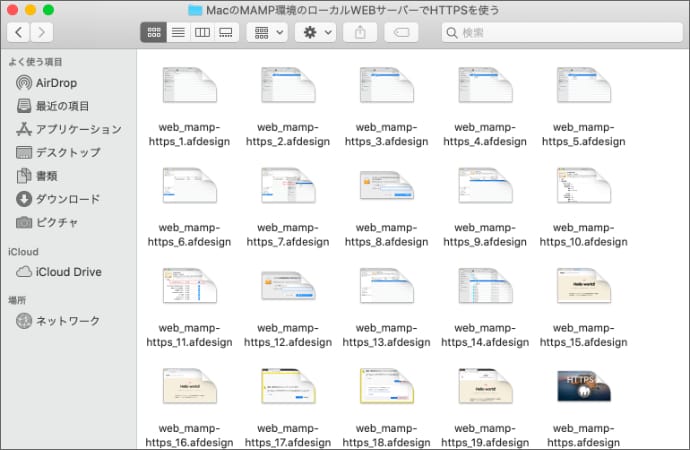Select the web_mamp-https_15.afdesign thumbnail
The height and width of the screenshot is (450, 690).
(x=582, y=286)
